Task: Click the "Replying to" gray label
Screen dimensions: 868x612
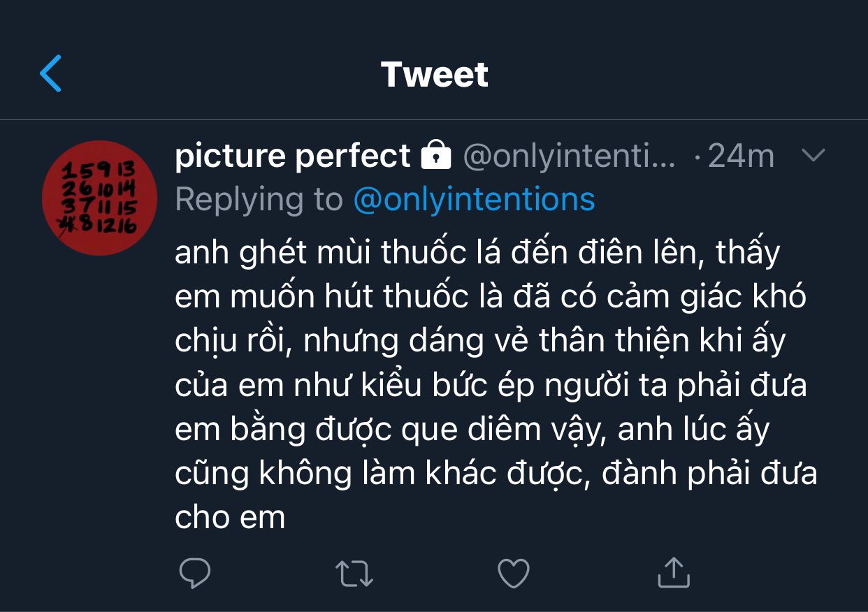Action: (259, 199)
